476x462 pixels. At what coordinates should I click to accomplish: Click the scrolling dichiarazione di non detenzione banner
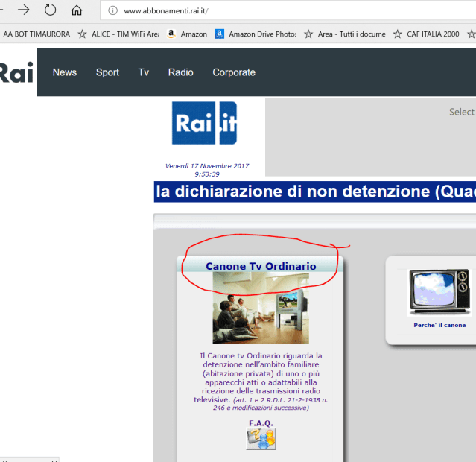(x=315, y=192)
